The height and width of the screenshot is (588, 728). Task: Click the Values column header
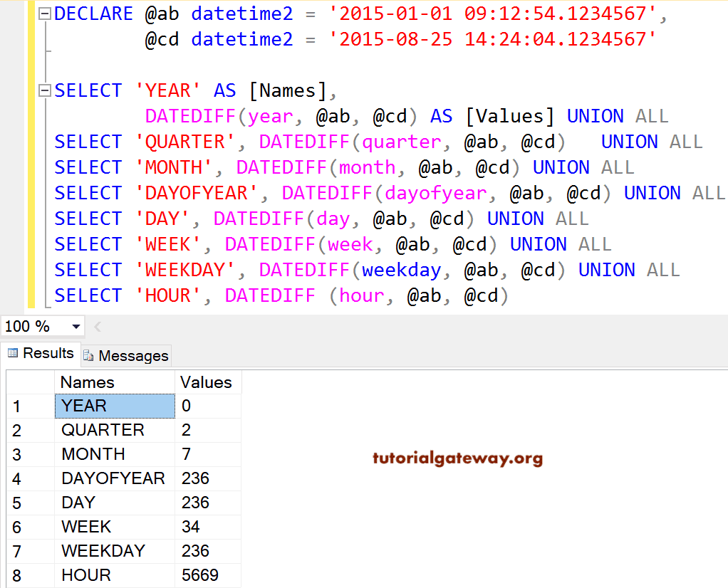pos(207,382)
